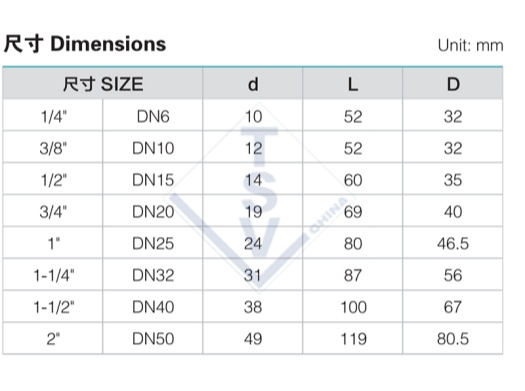Click the 80.5 value in last row

[453, 338]
